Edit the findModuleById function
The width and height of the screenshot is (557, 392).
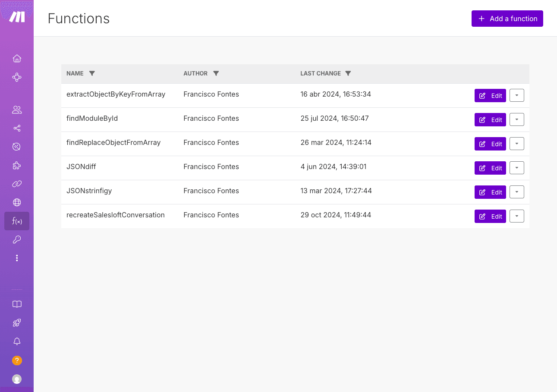[x=490, y=120]
